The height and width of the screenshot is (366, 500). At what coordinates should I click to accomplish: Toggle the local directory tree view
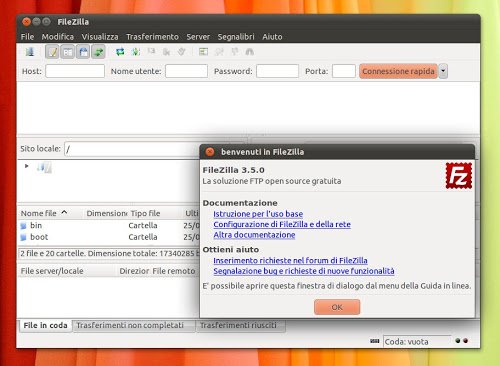[x=68, y=52]
